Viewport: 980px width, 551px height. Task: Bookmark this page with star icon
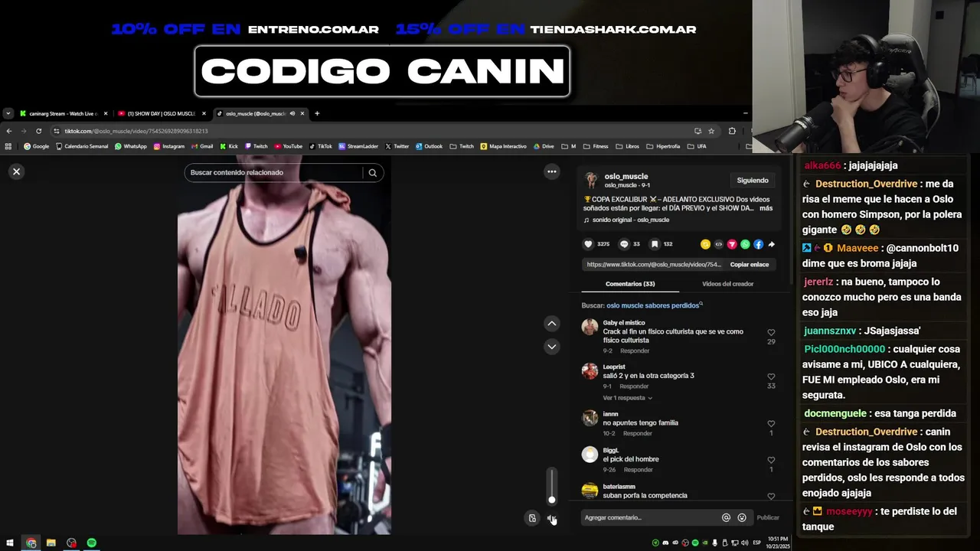point(711,131)
